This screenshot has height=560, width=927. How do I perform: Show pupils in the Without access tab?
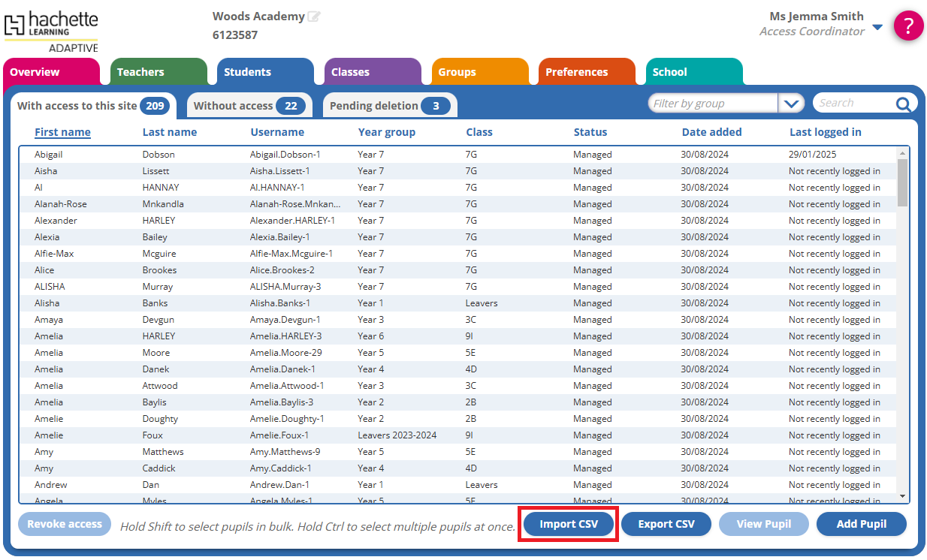249,105
